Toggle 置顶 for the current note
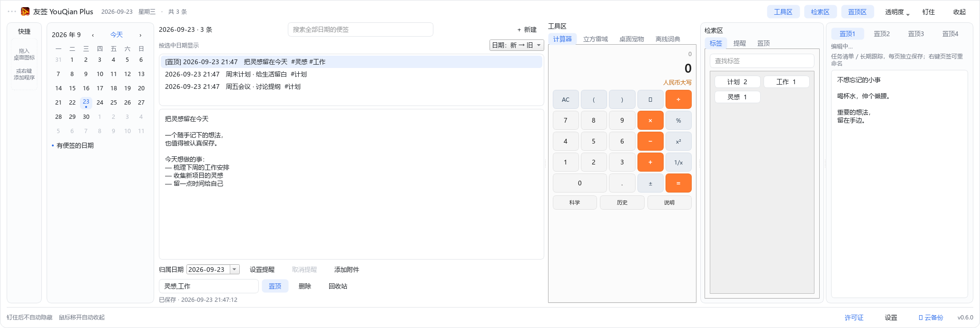 point(275,286)
